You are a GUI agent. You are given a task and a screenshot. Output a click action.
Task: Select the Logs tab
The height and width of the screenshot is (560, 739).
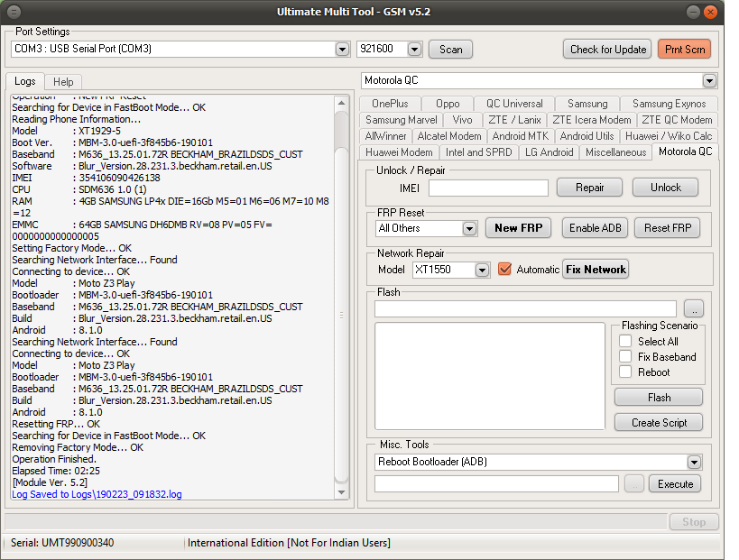click(25, 81)
